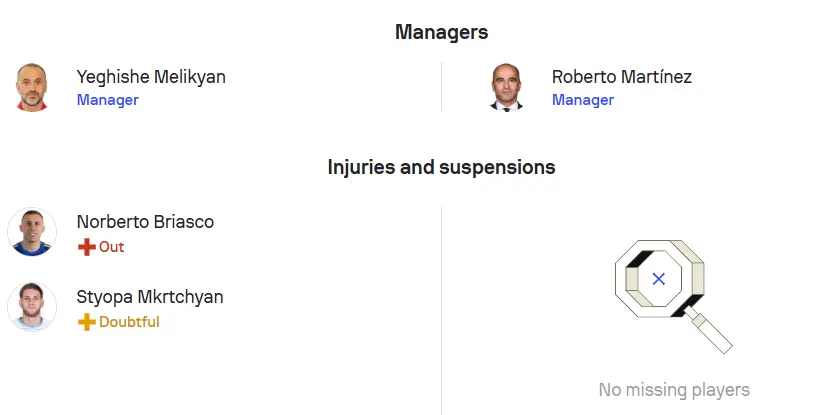The image size is (831, 415).
Task: Open Styopa Mkrtchyan's player avatar
Action: [32, 306]
